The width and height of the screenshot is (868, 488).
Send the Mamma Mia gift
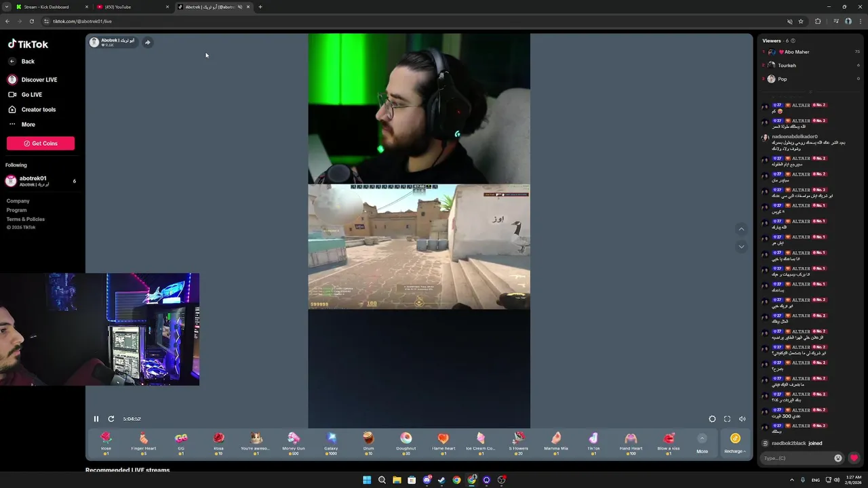click(x=555, y=443)
